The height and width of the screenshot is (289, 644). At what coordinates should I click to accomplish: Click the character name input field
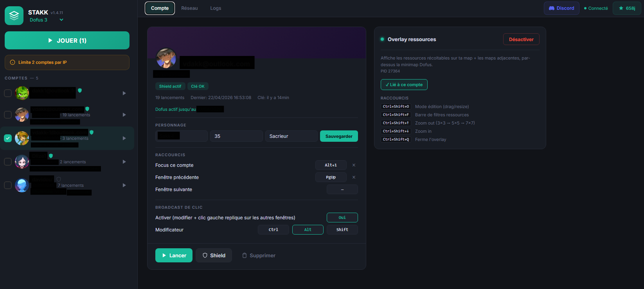click(x=182, y=136)
